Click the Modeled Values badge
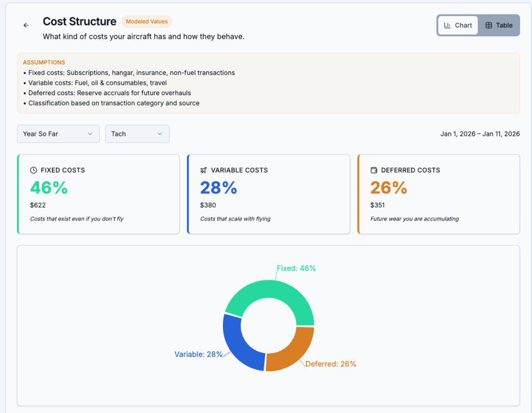The image size is (532, 413). 147,22
